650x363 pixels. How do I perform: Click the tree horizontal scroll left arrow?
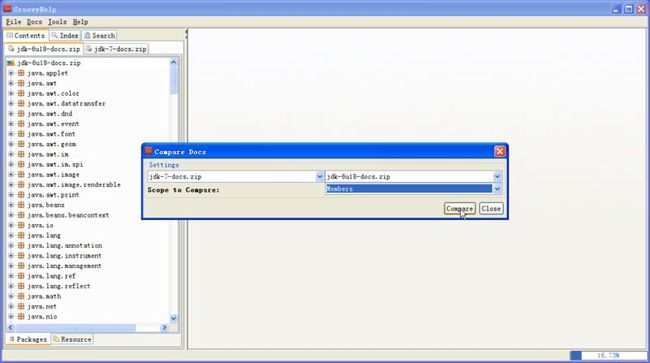11,327
